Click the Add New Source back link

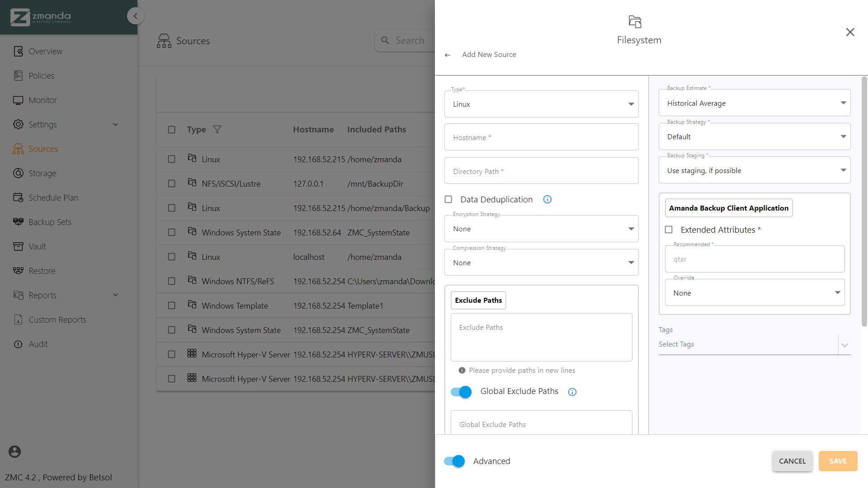[x=489, y=54]
